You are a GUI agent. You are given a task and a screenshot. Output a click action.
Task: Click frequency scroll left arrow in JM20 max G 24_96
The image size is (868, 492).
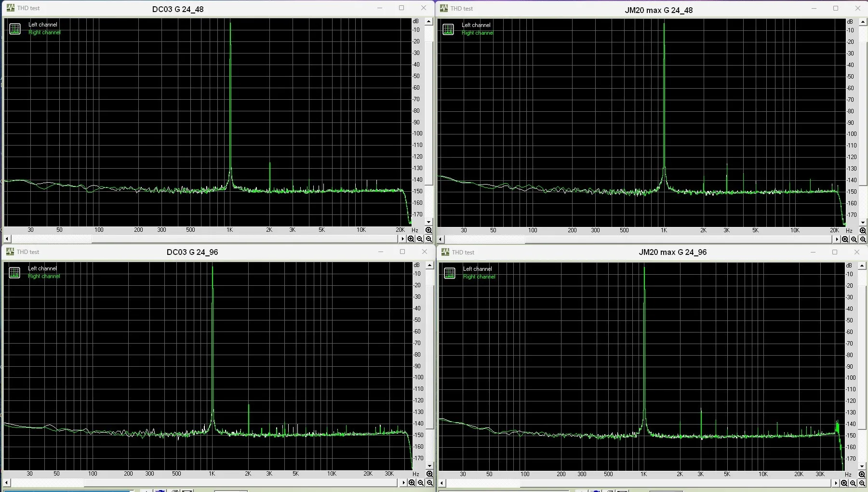442,483
